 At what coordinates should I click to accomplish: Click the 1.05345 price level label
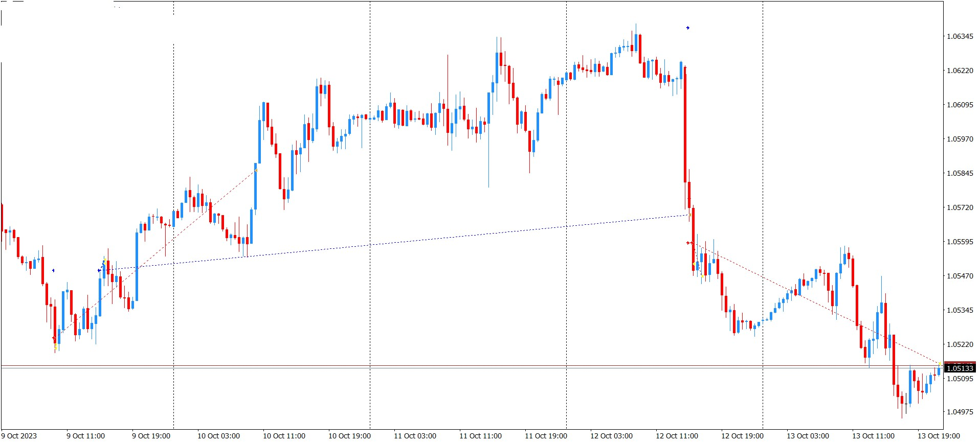coord(960,310)
